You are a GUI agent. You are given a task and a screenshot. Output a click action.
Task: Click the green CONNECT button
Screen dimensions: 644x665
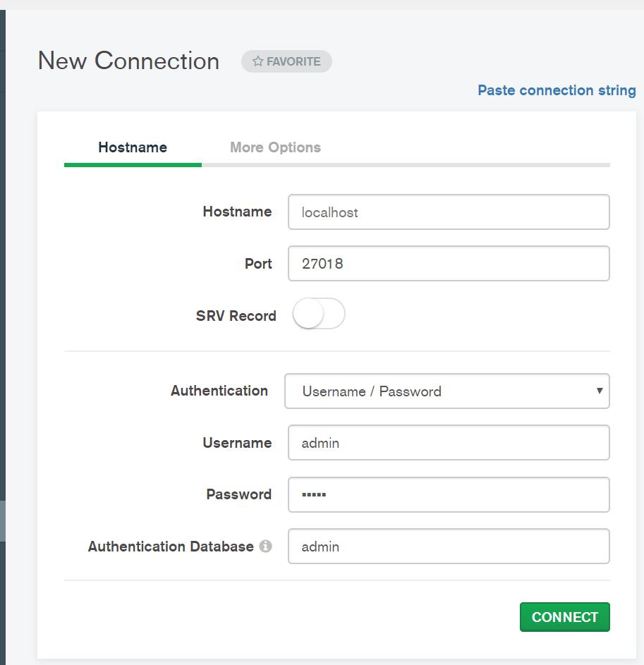pyautogui.click(x=565, y=616)
